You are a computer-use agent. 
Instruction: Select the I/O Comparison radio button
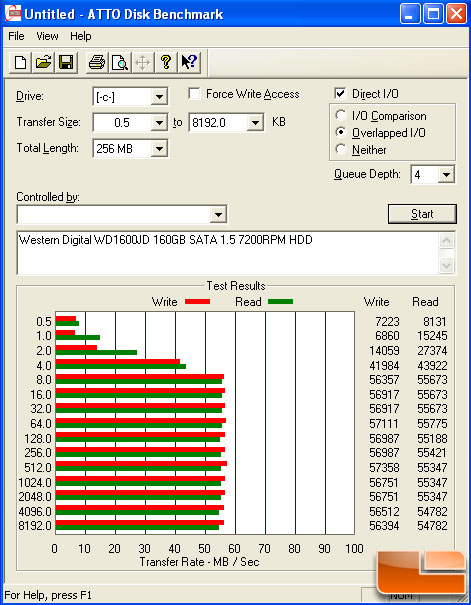(341, 115)
